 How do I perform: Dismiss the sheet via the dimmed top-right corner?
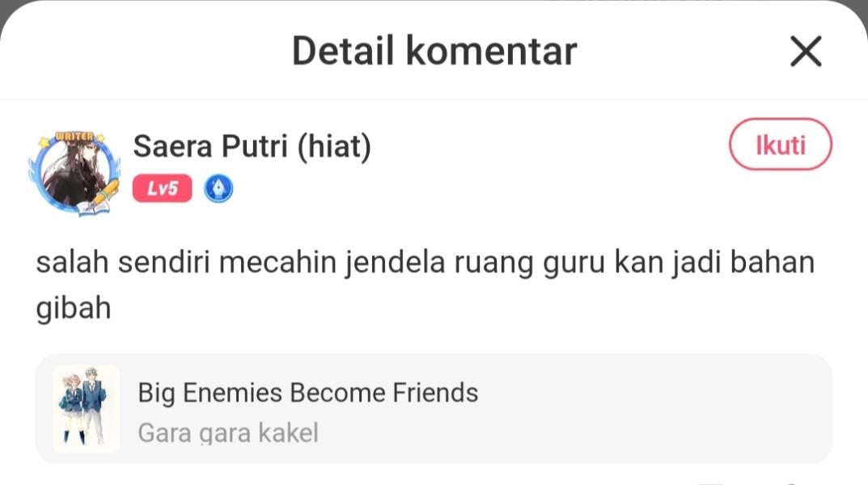click(862, 8)
